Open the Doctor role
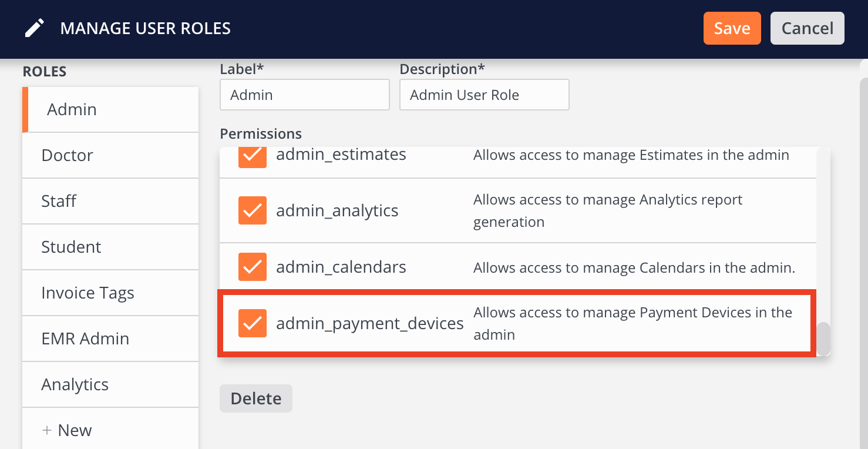 (x=110, y=155)
